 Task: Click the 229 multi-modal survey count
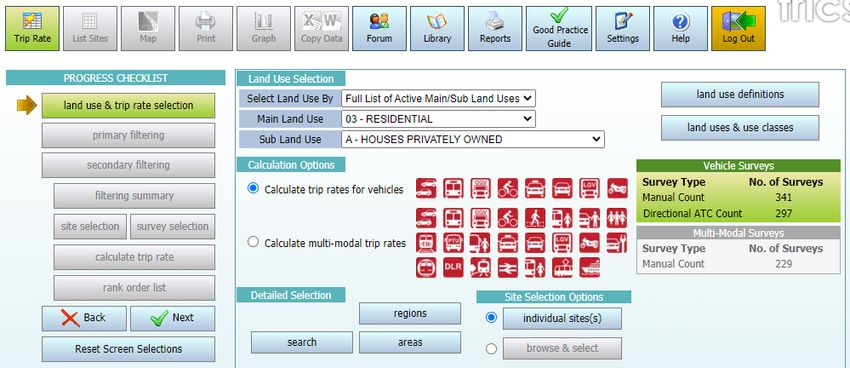(x=783, y=264)
